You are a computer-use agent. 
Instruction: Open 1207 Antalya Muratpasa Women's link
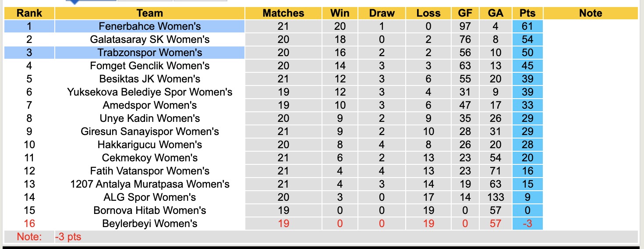(149, 184)
